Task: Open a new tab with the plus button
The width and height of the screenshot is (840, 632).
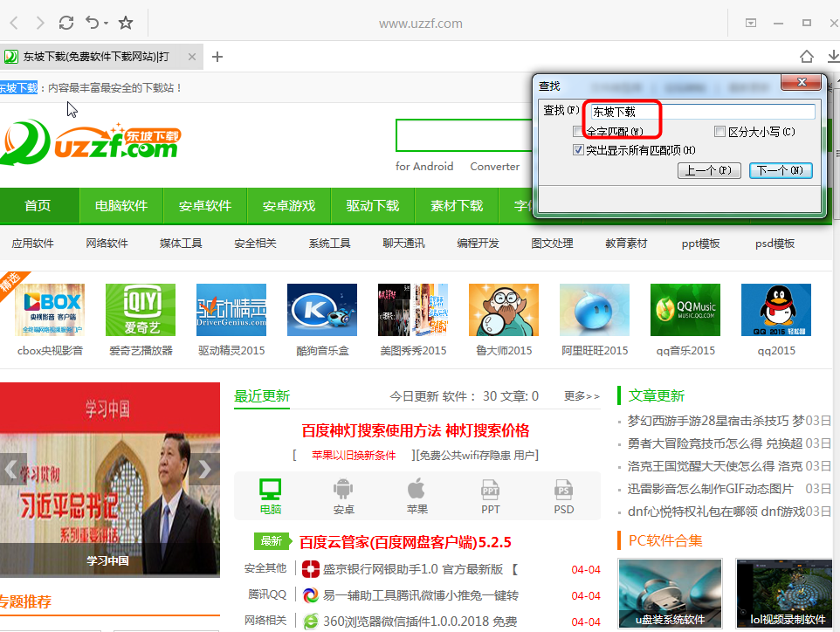Action: [x=217, y=57]
